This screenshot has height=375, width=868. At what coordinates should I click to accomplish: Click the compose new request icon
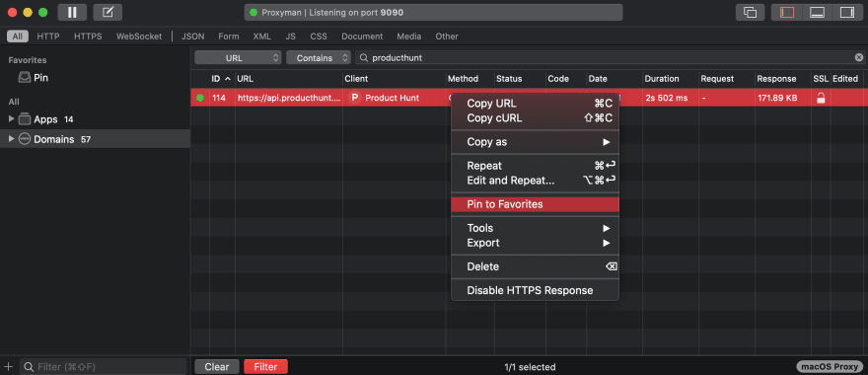pos(108,12)
